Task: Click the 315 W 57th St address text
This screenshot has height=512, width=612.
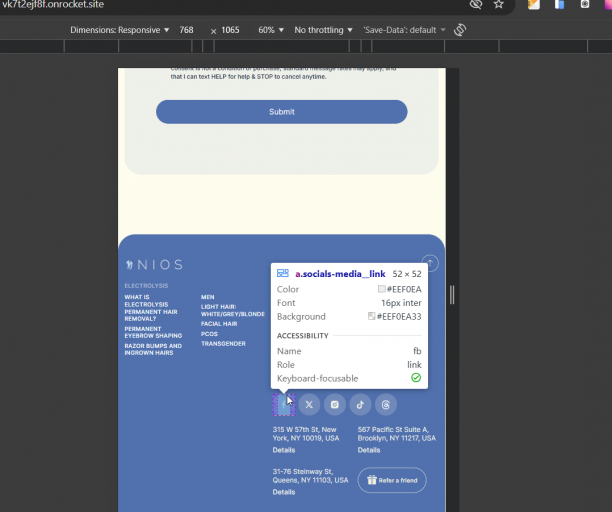Action: tap(306, 434)
